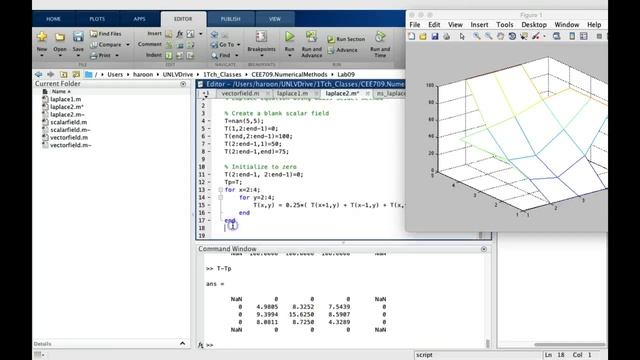Select the Rotate 3D tool in Figure
This screenshot has height=360, width=640.
pyautogui.click(x=512, y=36)
